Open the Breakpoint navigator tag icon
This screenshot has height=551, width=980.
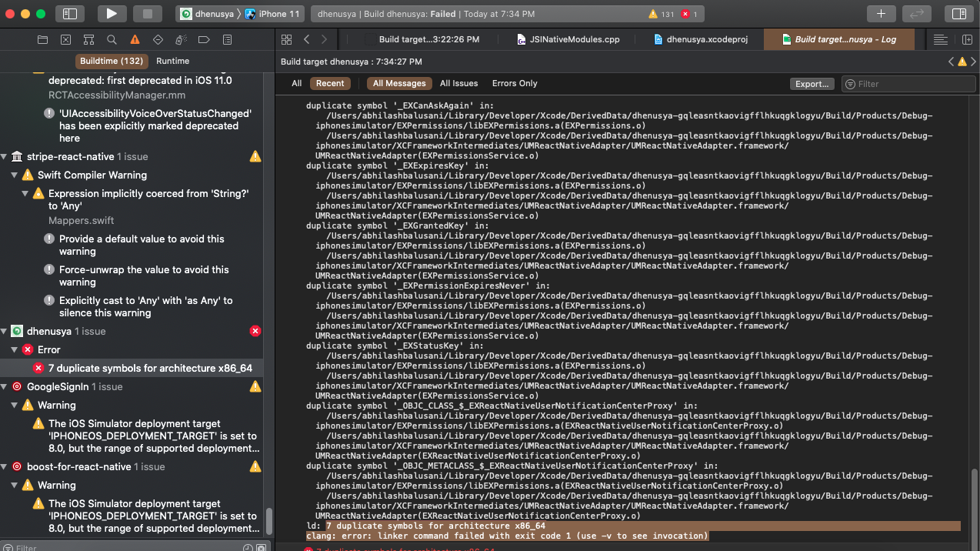pos(204,38)
